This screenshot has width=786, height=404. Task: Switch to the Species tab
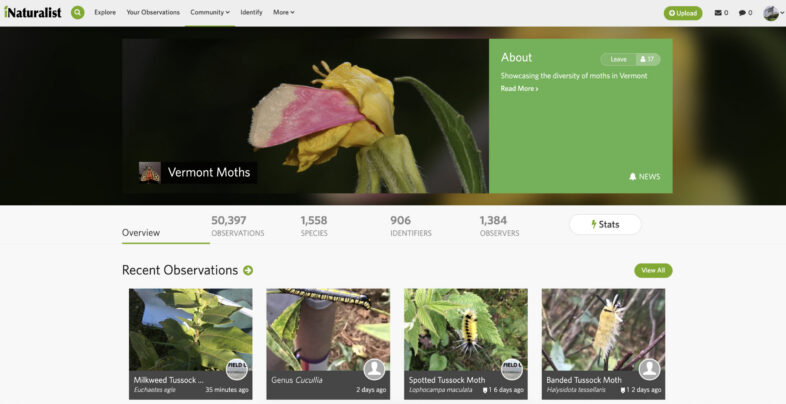pos(313,226)
